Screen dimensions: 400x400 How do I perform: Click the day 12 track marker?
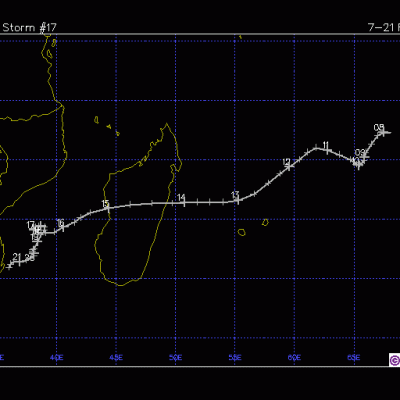tap(289, 167)
